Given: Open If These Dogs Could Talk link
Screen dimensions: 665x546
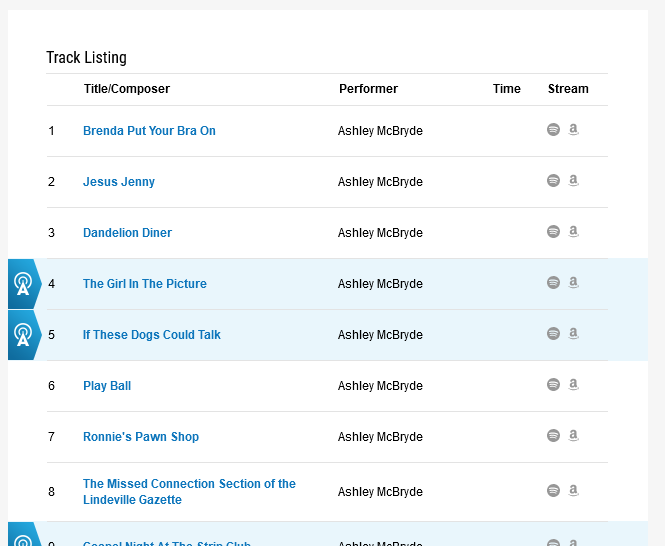Looking at the screenshot, I should point(152,335).
